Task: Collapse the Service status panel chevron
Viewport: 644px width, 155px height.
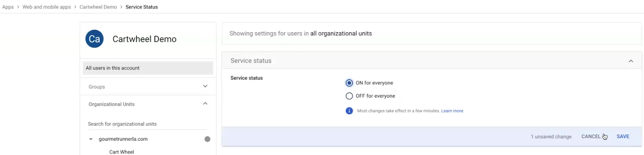Action: pyautogui.click(x=631, y=61)
